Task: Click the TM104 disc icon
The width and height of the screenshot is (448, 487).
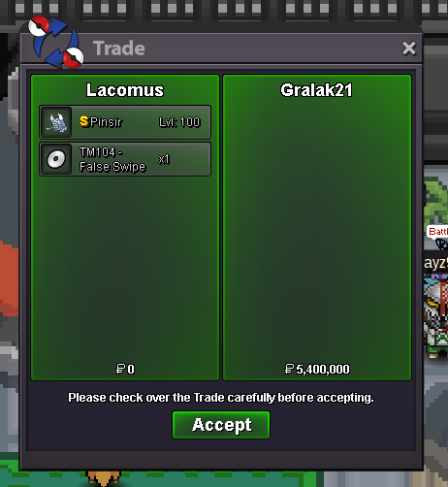Action: 56,159
